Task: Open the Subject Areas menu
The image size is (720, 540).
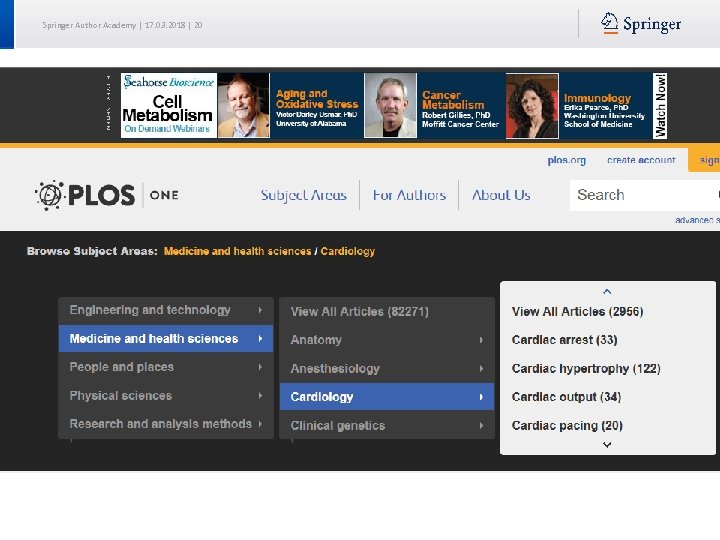Action: (304, 195)
